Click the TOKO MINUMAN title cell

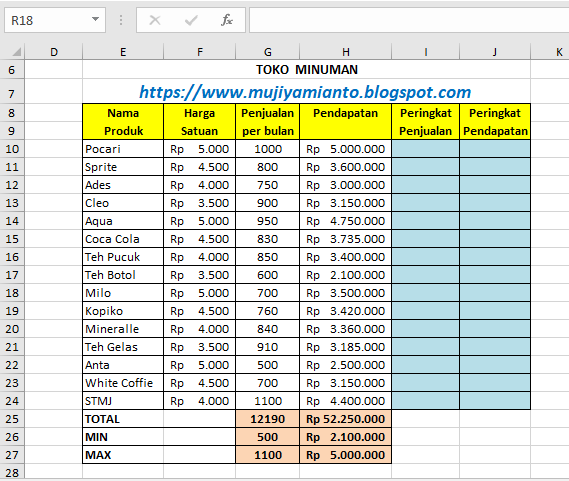307,69
